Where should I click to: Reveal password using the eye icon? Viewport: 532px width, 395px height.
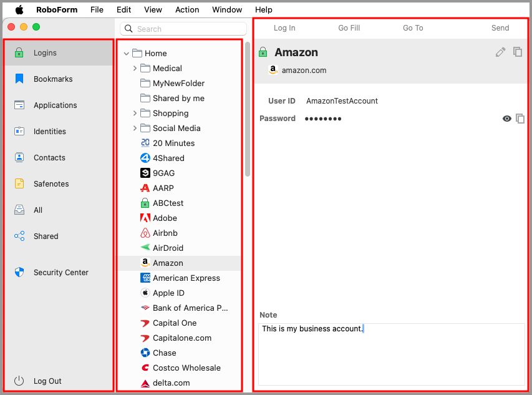(x=507, y=119)
